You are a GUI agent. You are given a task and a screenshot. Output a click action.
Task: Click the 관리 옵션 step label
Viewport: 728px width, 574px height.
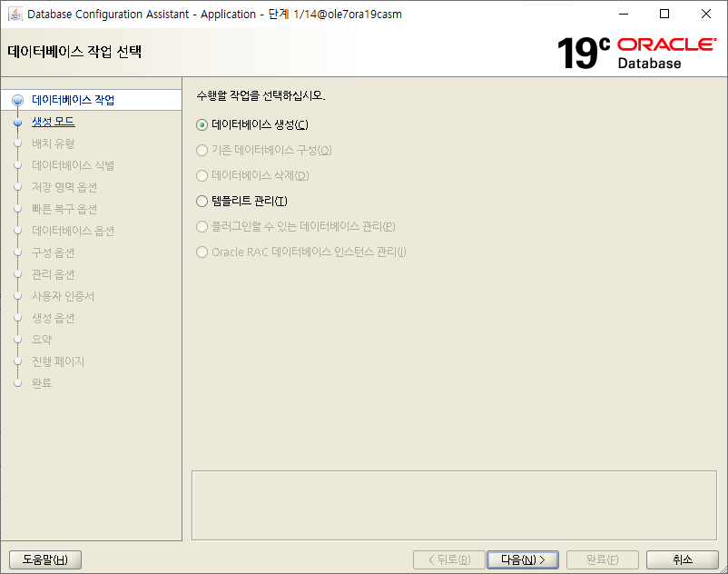53,274
